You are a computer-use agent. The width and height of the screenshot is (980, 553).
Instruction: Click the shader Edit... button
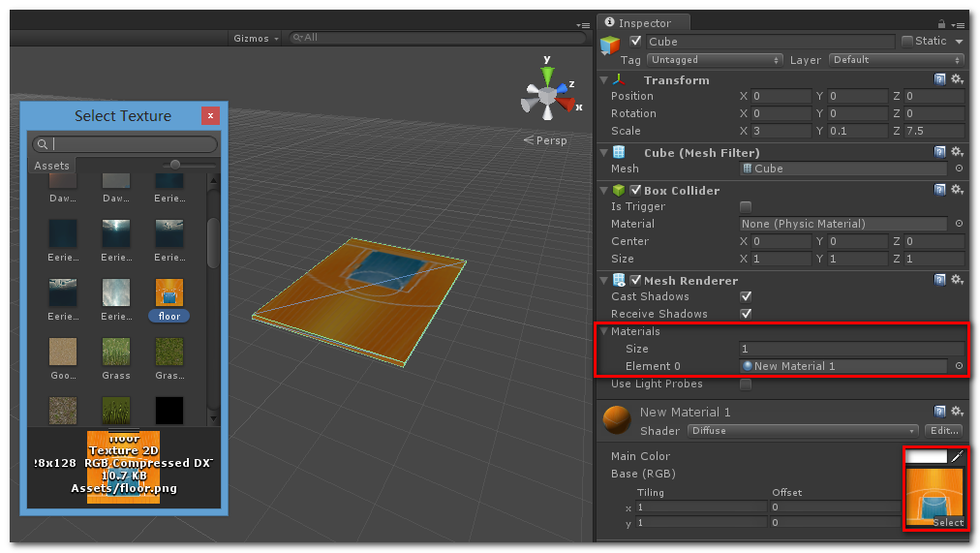944,431
